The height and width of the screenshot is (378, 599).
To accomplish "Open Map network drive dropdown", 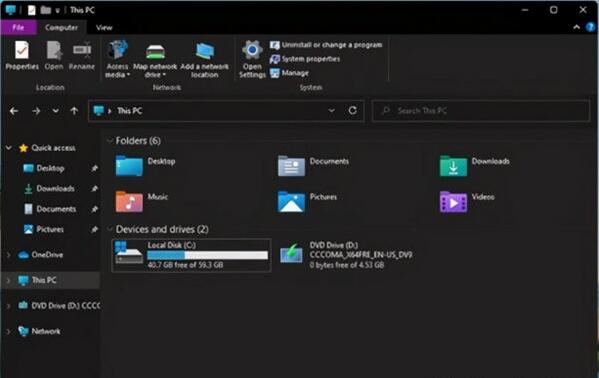I will [155, 59].
